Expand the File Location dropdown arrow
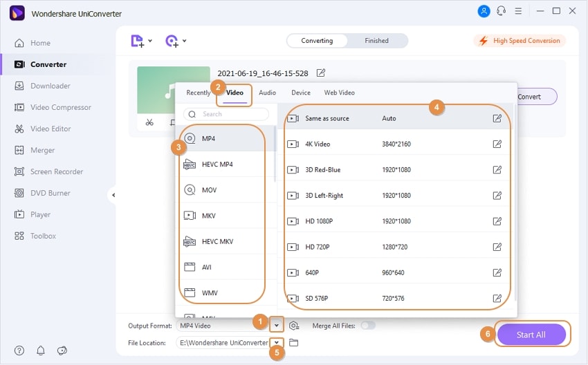 point(277,342)
